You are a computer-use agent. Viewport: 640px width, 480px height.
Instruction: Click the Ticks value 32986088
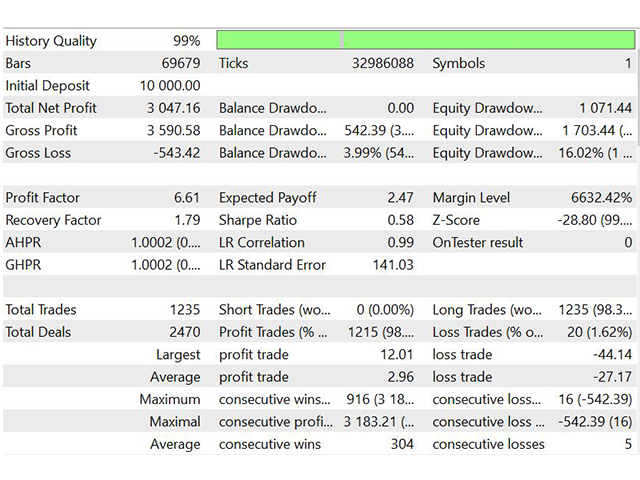pos(383,63)
